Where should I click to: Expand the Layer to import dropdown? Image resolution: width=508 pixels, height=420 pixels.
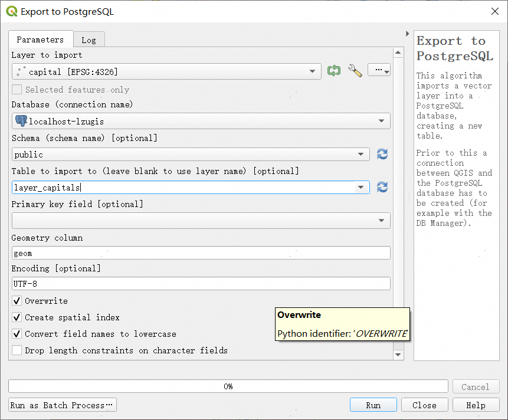(x=312, y=72)
